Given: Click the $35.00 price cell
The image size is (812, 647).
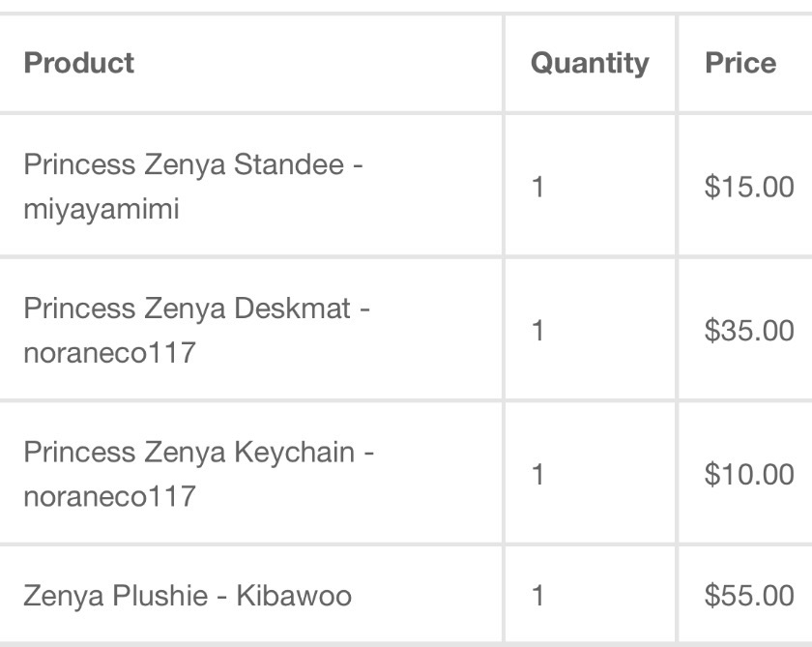Looking at the screenshot, I should pyautogui.click(x=749, y=331).
